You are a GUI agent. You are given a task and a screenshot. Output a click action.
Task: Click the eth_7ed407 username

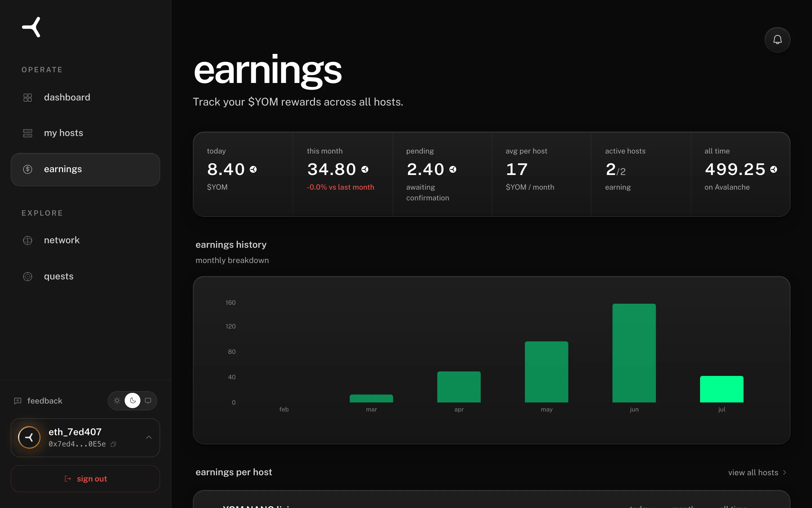(x=75, y=432)
